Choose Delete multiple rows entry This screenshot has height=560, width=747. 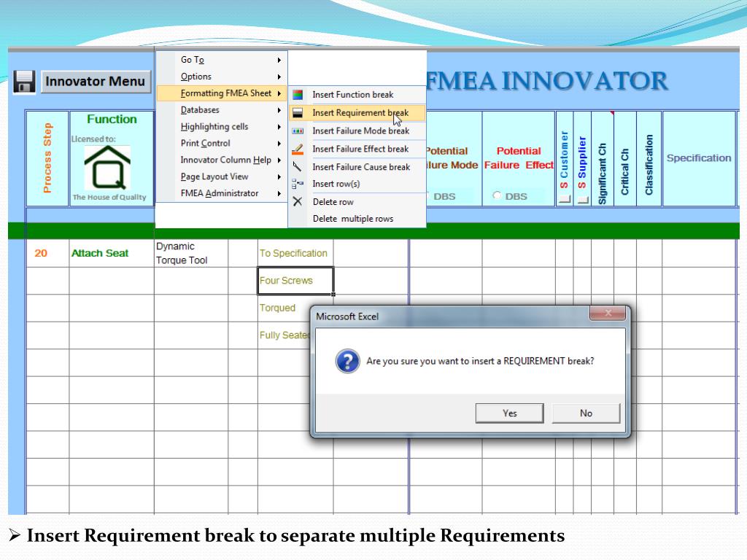[x=357, y=219]
